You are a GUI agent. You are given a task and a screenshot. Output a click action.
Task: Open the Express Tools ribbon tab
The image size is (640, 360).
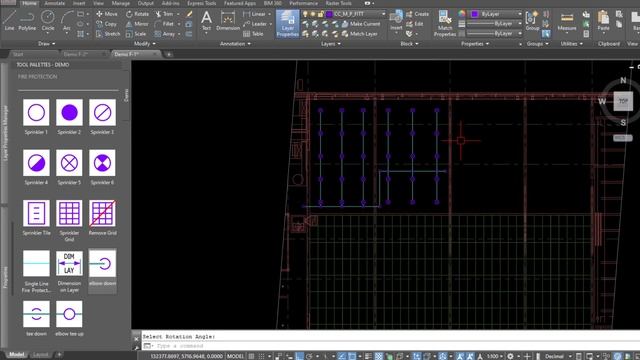pos(202,3)
